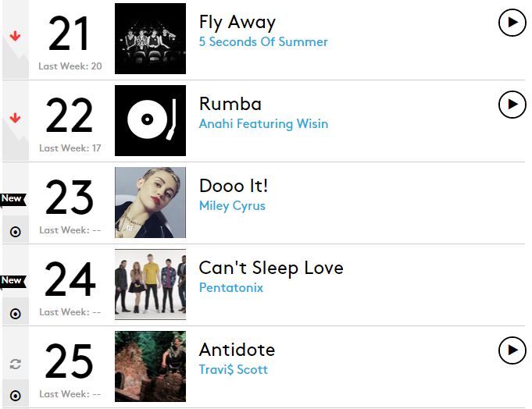This screenshot has width=532, height=409.
Task: Click the re-entry arrows icon at rank 25
Action: coord(15,364)
